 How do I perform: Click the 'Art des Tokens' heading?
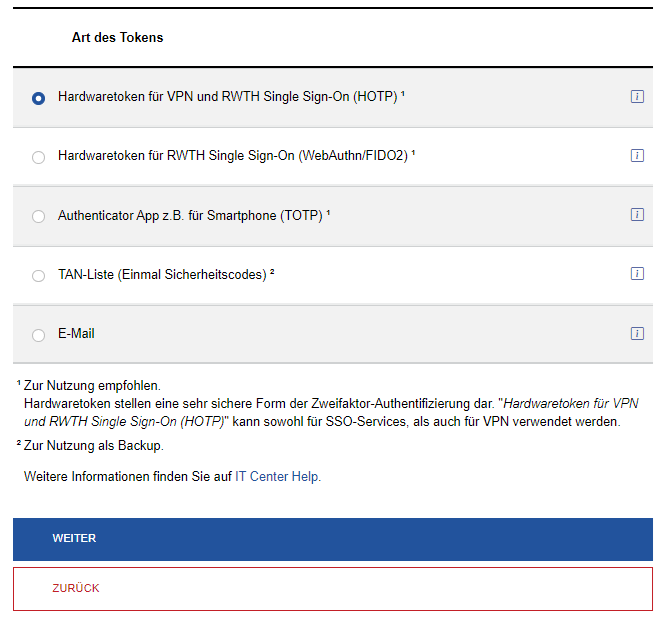pos(117,37)
